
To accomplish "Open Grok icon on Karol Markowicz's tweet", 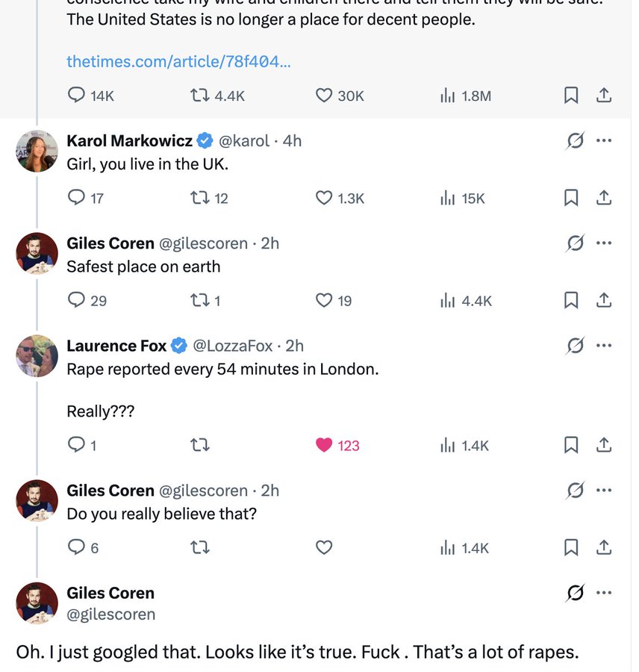I will (575, 140).
